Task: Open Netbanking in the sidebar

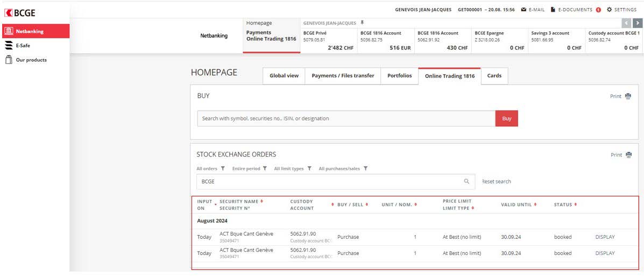Action: click(x=36, y=31)
